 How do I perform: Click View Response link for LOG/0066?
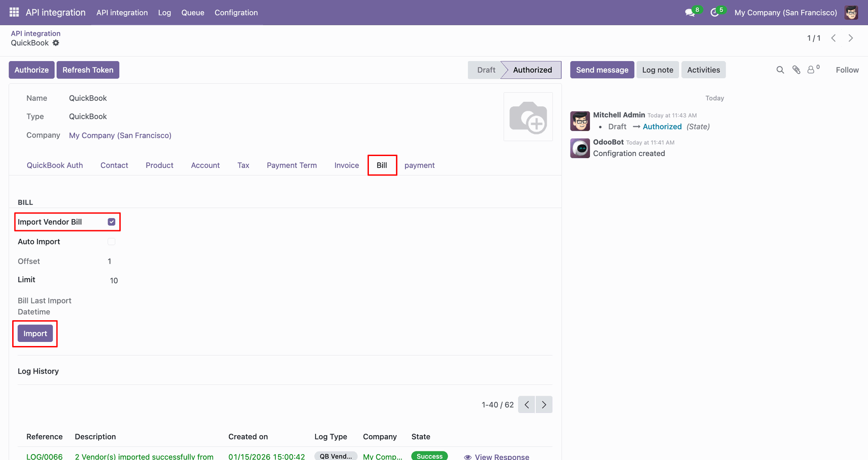(502, 457)
